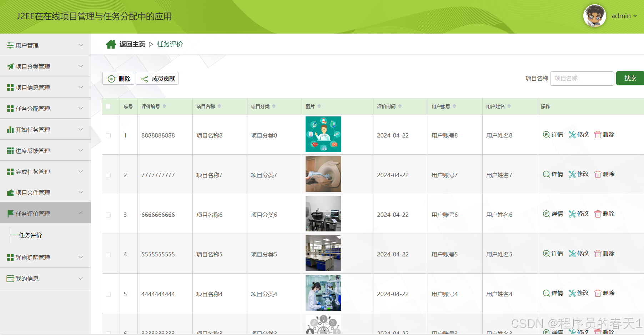The image size is (644, 335).
Task: Expand the 任务分配管理 menu chevron
Action: tap(81, 108)
